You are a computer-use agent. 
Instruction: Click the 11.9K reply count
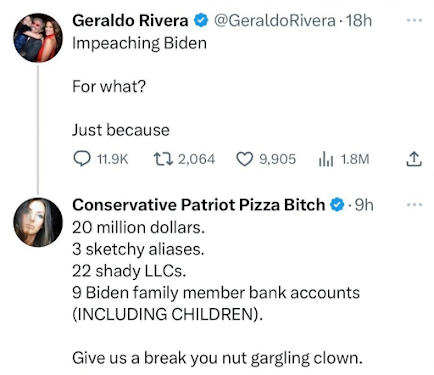tap(112, 159)
